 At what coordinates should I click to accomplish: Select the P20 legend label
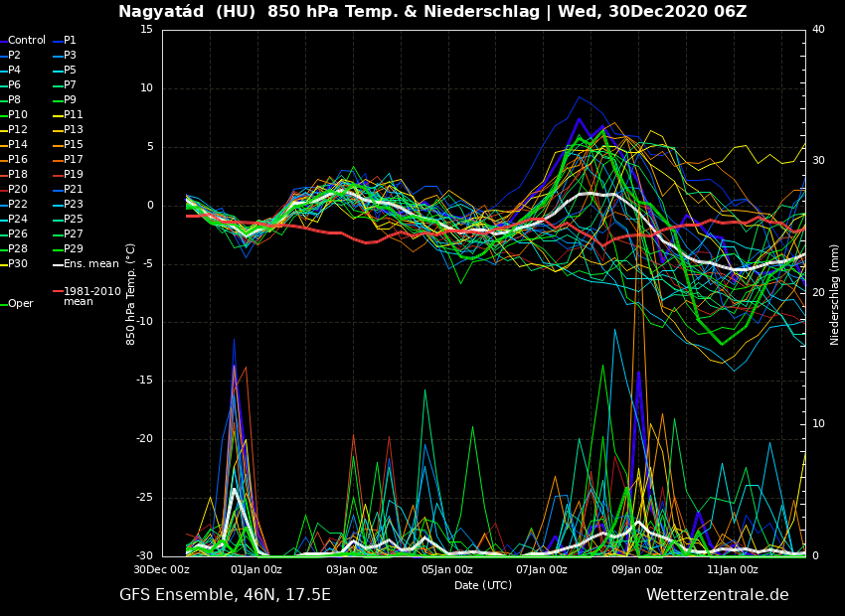coord(18,190)
